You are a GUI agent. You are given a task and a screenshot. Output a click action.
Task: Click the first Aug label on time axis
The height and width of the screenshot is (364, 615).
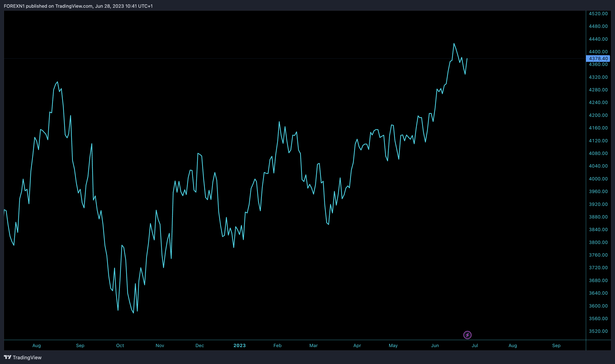coord(37,346)
